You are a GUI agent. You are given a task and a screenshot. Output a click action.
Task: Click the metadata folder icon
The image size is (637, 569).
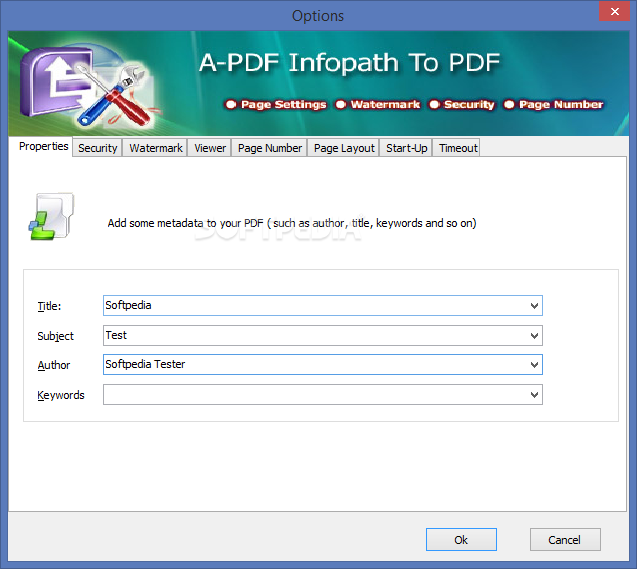pos(52,216)
